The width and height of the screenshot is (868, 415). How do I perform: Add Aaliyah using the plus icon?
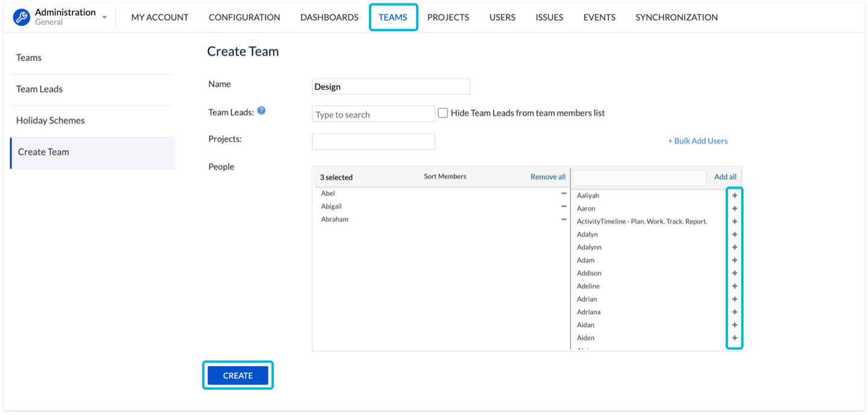click(734, 195)
